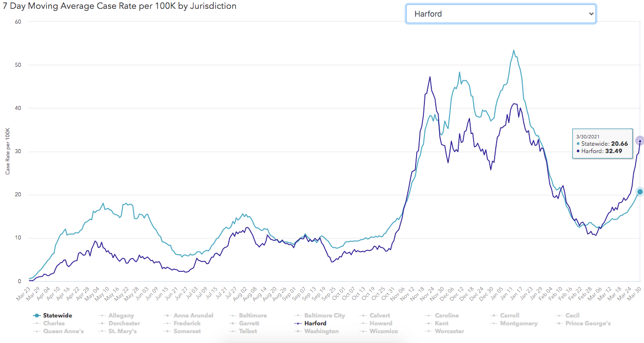Open the Harford jurisdiction dropdown
The width and height of the screenshot is (644, 343).
tap(501, 14)
